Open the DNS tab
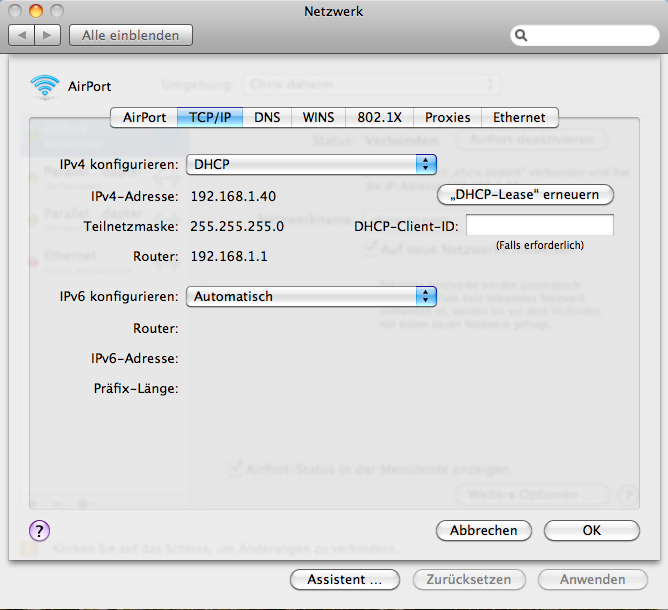 pyautogui.click(x=267, y=118)
